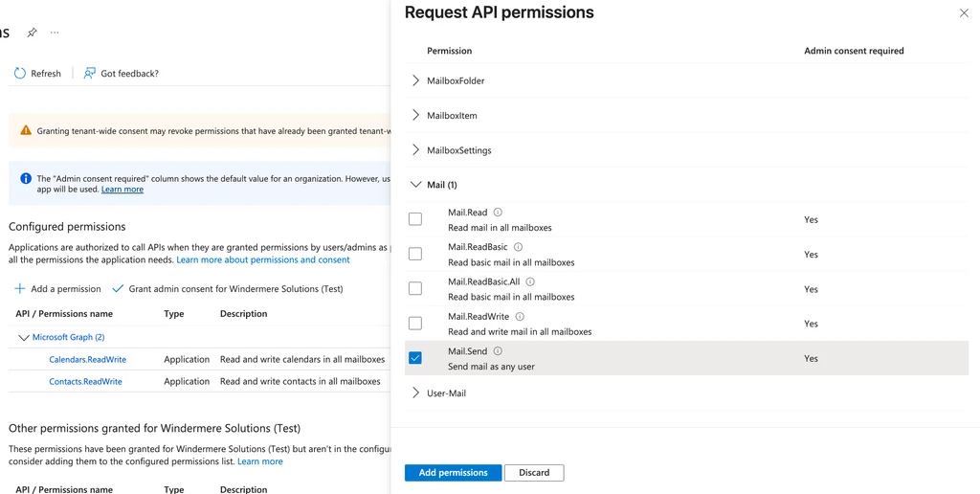Click the checkmark icon for Grant admin consent

[118, 288]
